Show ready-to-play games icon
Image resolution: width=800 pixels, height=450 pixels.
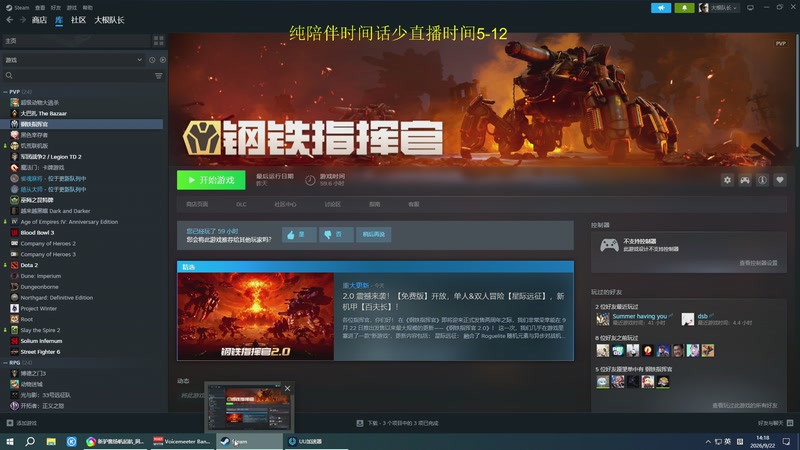coord(163,60)
